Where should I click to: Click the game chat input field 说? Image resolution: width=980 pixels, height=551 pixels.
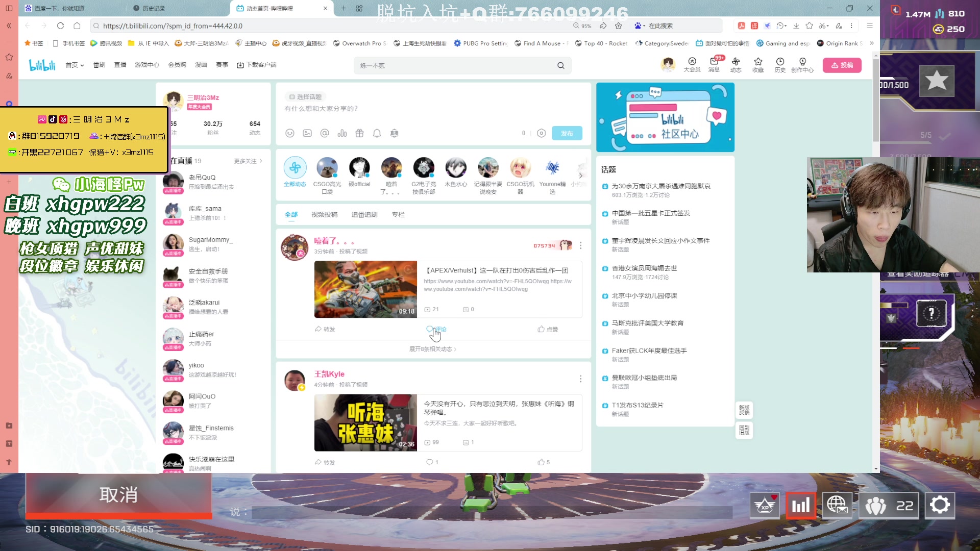492,512
